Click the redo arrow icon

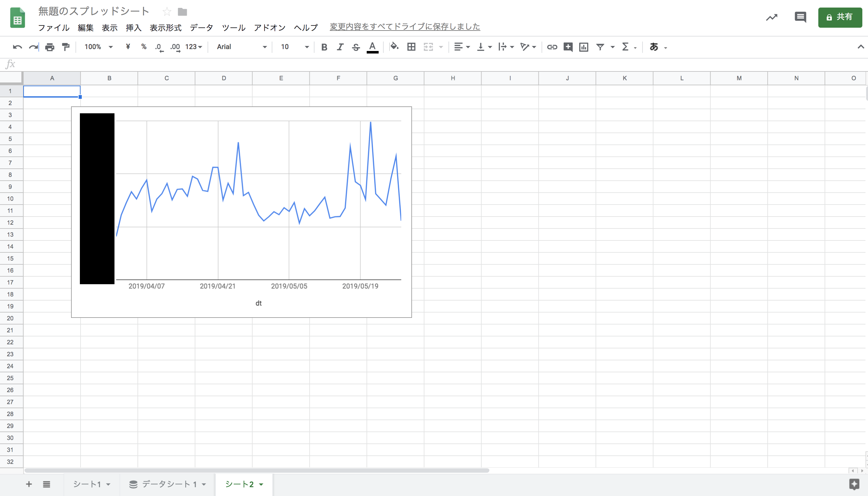33,47
